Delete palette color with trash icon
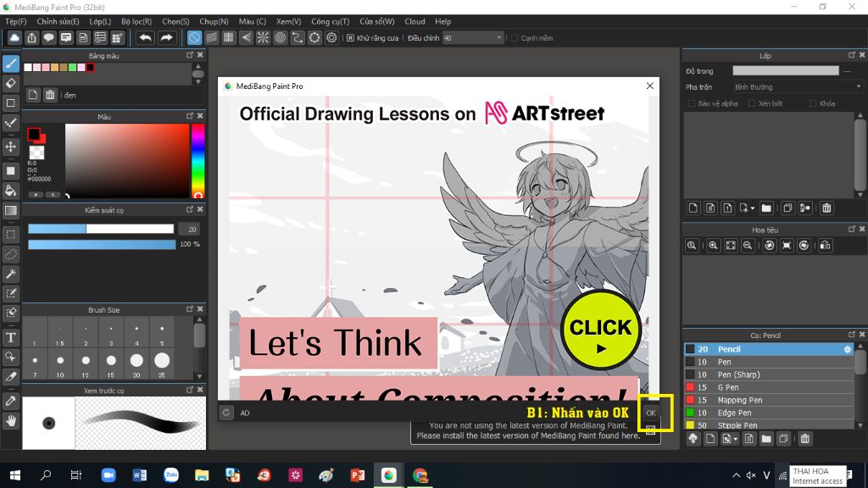The height and width of the screenshot is (488, 868). [50, 95]
